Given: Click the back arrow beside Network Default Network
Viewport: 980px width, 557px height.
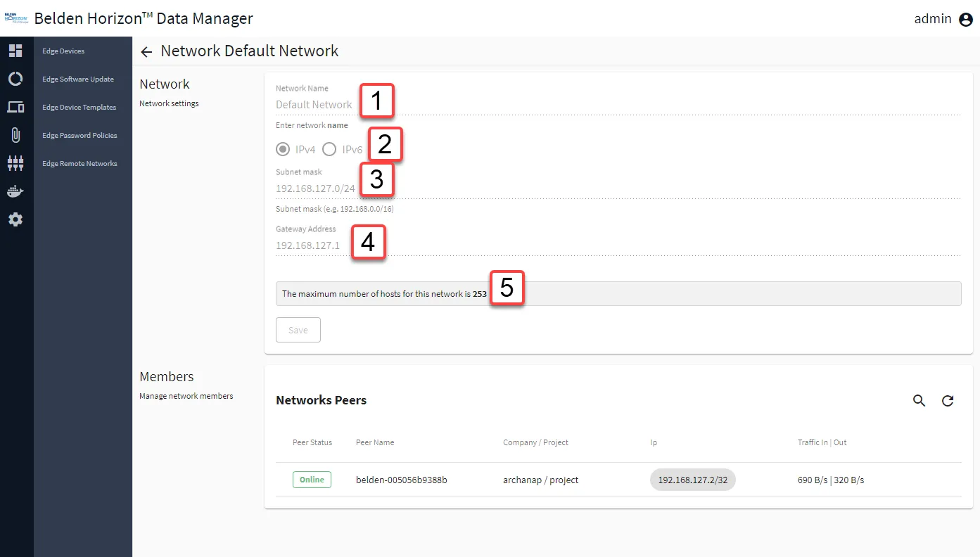Looking at the screenshot, I should click(146, 52).
